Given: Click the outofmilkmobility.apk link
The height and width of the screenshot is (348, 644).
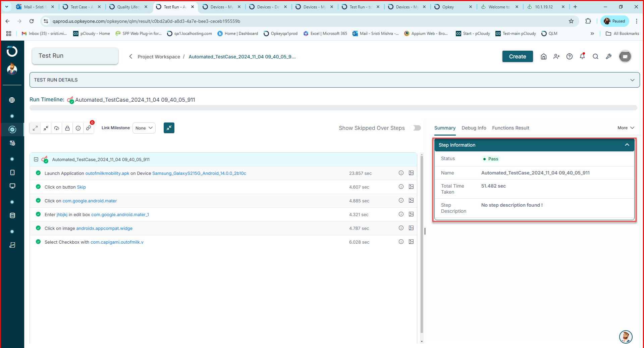Looking at the screenshot, I should (107, 173).
